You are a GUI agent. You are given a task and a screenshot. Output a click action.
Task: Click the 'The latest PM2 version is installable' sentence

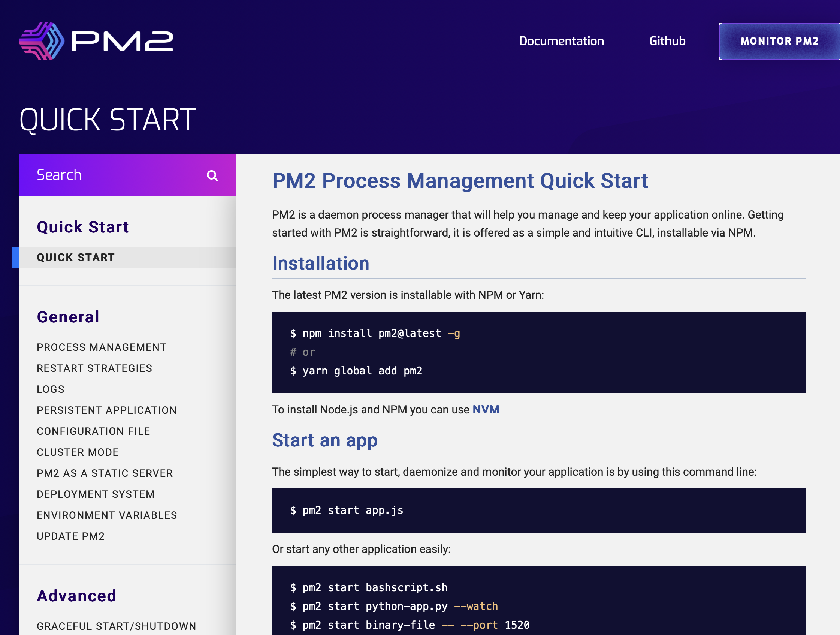click(x=408, y=295)
